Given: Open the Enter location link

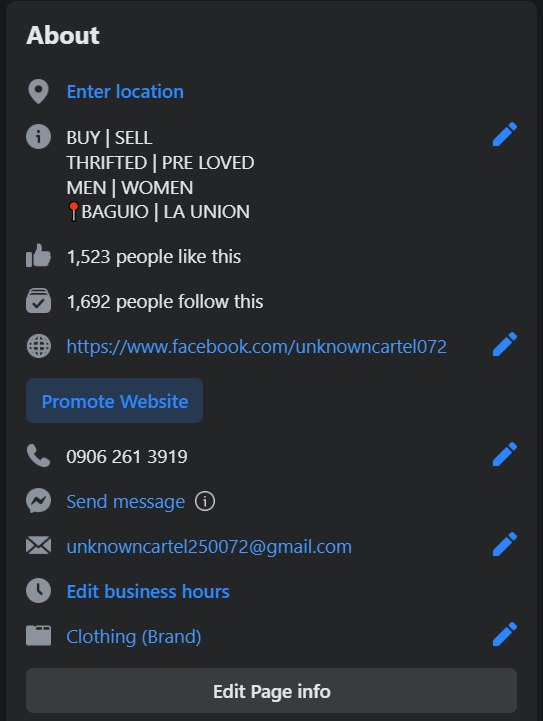Looking at the screenshot, I should click(125, 92).
